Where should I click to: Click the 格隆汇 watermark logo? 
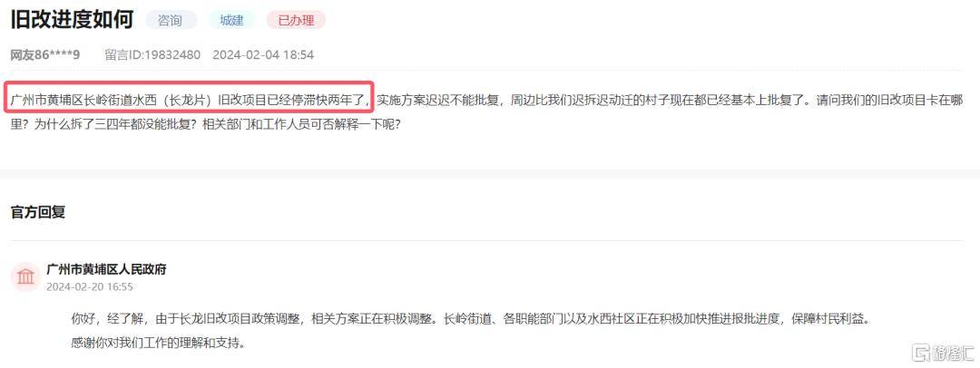943,353
